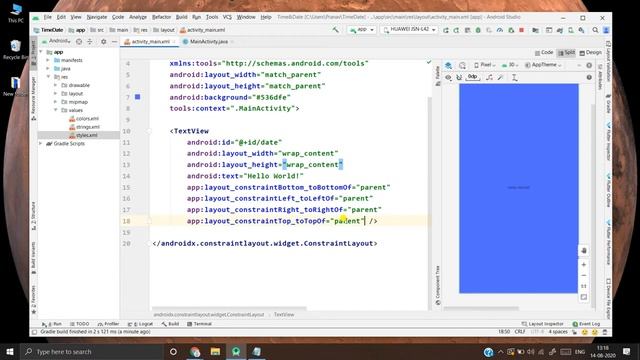
Task: Click the collapse all icon in project panel
Action: click(90, 42)
